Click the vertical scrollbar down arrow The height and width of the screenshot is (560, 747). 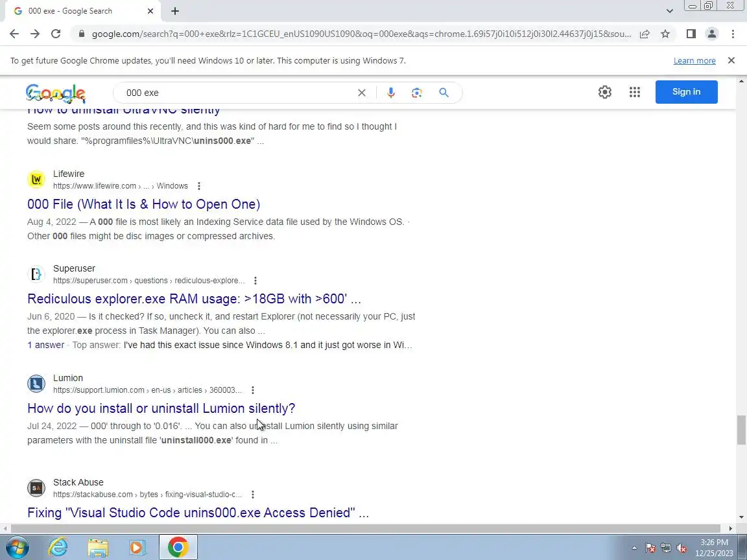click(x=741, y=517)
